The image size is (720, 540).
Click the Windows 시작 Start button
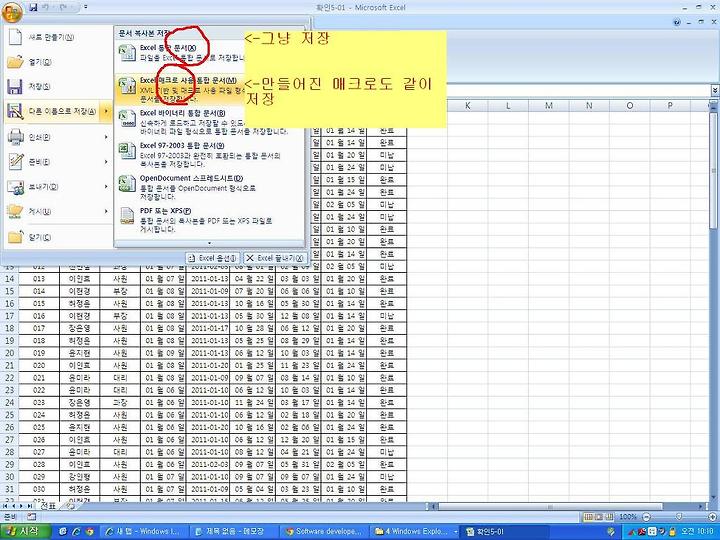point(26,532)
